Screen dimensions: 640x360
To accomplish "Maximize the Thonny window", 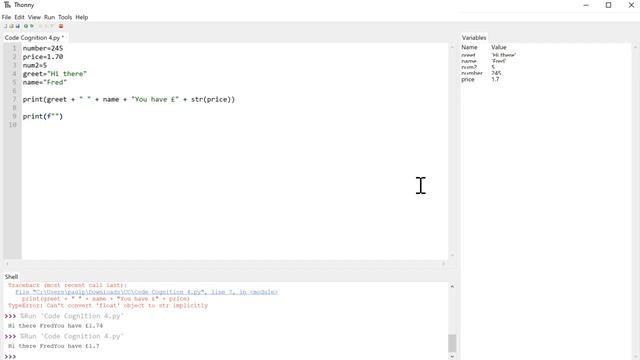I will click(x=608, y=5).
